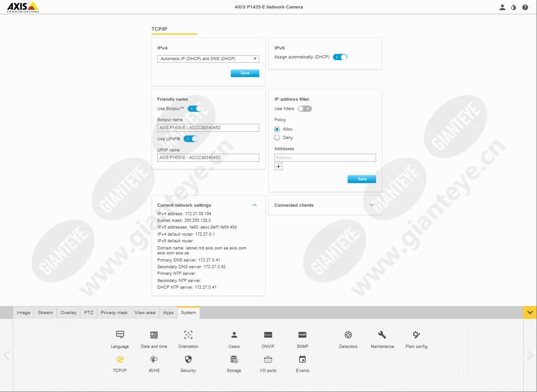Open Date and time settings icon
The width and height of the screenshot is (537, 392).
click(x=154, y=335)
